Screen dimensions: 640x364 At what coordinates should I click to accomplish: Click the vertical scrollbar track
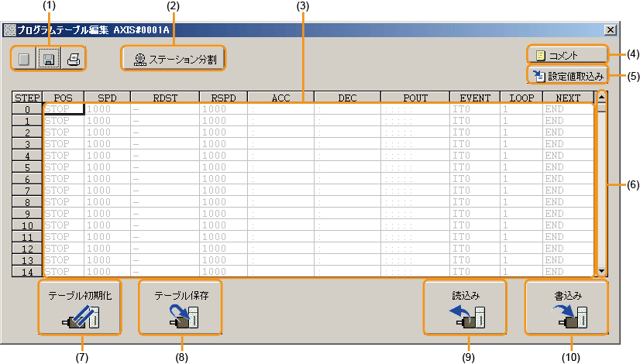pyautogui.click(x=601, y=187)
